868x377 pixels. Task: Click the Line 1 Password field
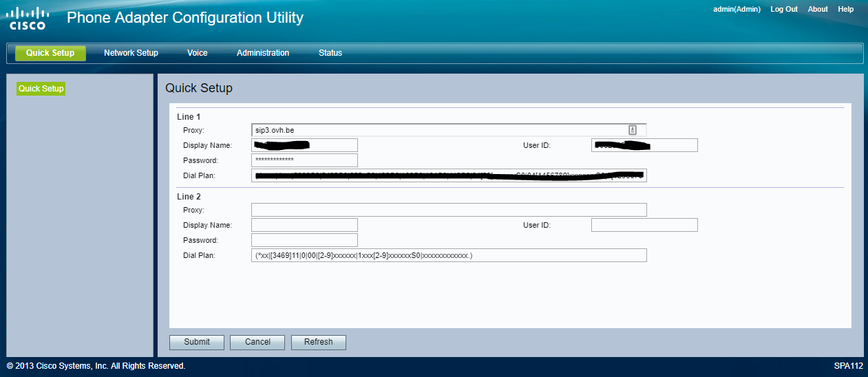tap(304, 160)
